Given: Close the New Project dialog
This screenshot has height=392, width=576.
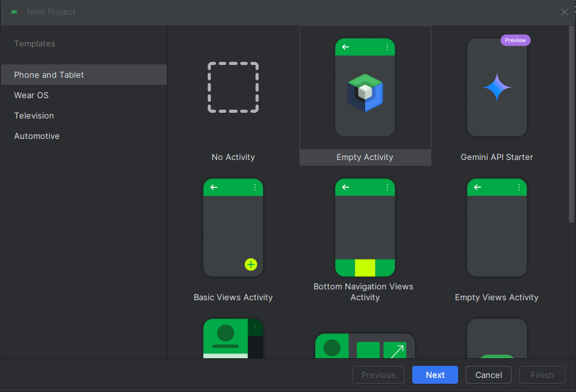Looking at the screenshot, I should point(565,12).
